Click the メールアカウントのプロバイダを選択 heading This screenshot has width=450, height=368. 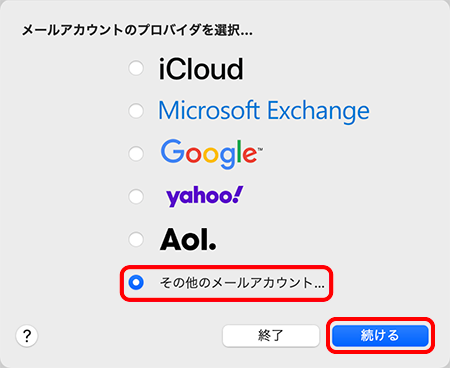tap(137, 30)
